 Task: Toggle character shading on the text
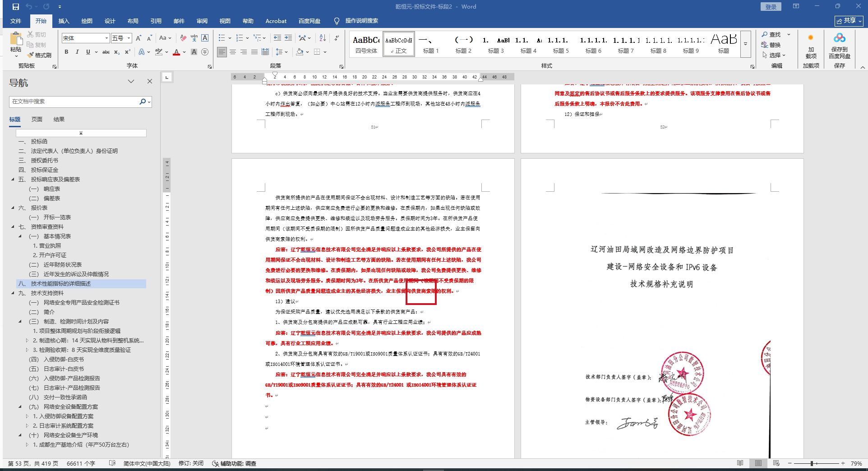(194, 52)
